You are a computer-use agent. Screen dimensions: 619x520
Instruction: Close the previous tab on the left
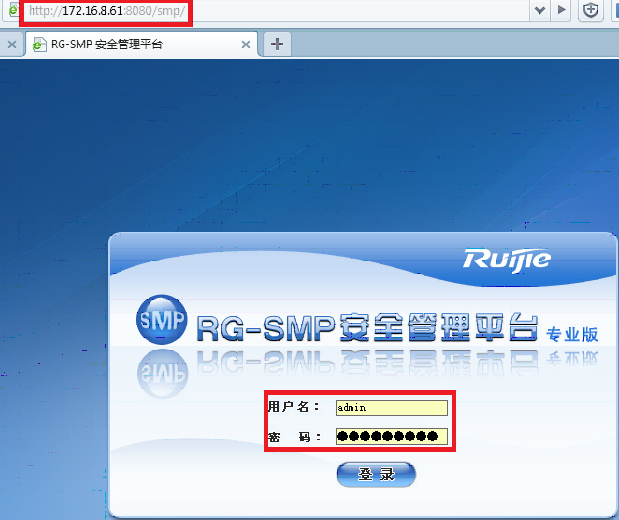coord(12,45)
